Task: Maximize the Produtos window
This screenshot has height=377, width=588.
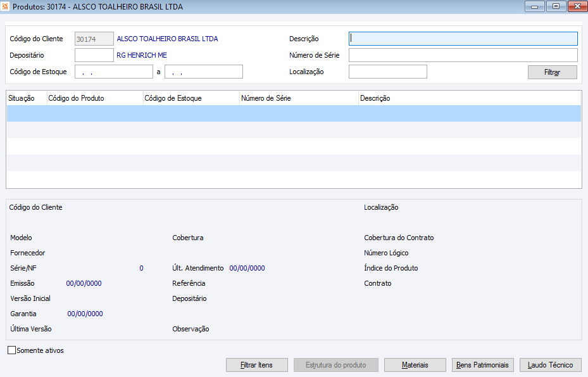Action: [x=556, y=6]
